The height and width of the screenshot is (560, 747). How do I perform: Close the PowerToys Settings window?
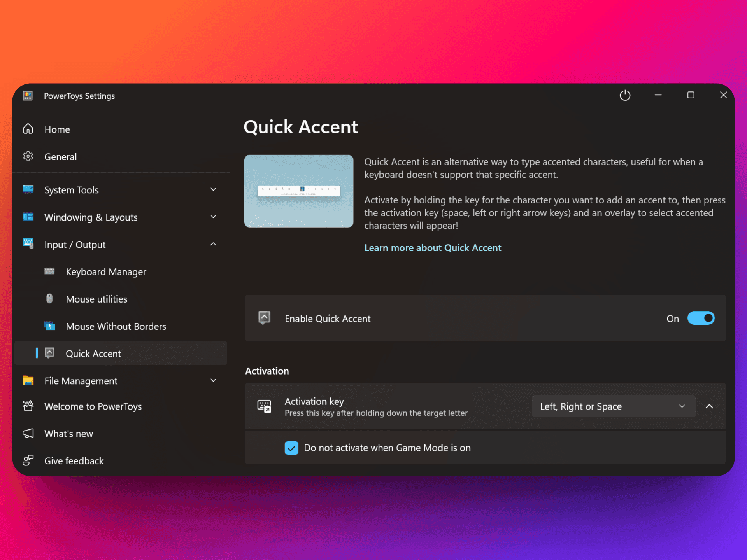click(x=724, y=95)
